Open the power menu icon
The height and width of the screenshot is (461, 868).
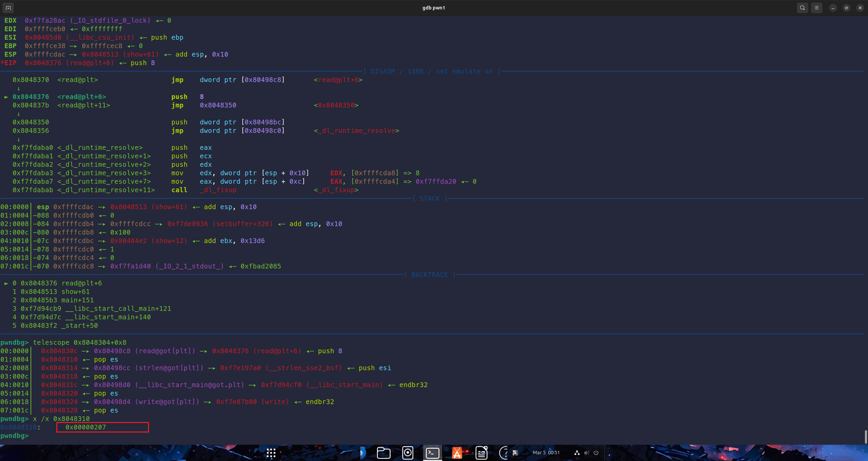click(596, 453)
